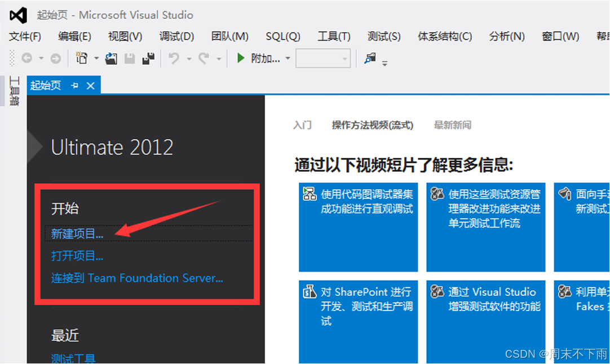Switch to the 最新新闻 tab
This screenshot has width=610, height=364.
[453, 125]
